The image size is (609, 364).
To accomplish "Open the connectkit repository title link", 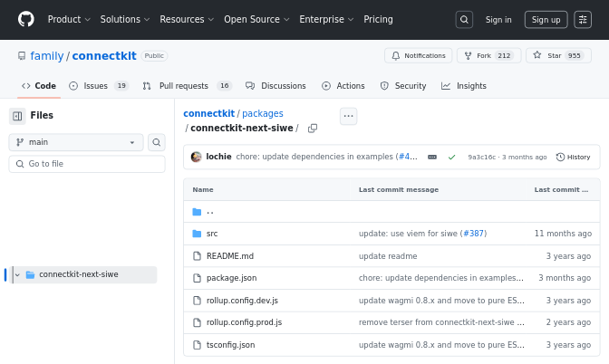I will click(104, 56).
